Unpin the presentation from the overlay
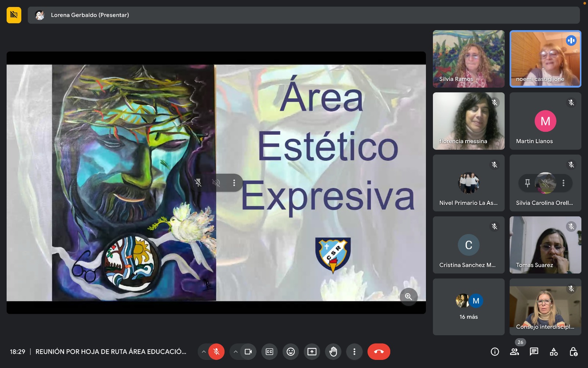Image resolution: width=588 pixels, height=368 pixels. pos(198,183)
